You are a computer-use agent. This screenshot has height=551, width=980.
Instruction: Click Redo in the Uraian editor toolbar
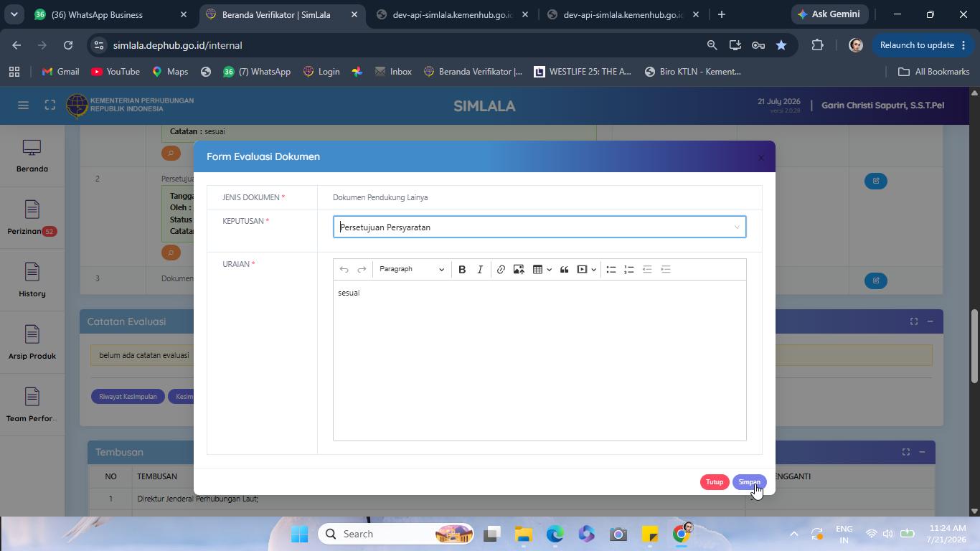click(362, 269)
